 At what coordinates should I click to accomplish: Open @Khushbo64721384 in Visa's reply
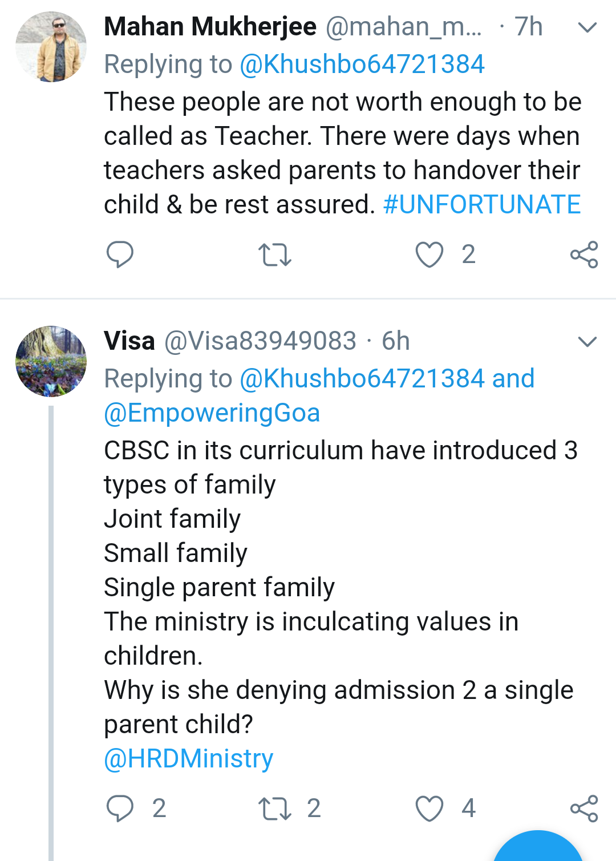click(x=362, y=378)
